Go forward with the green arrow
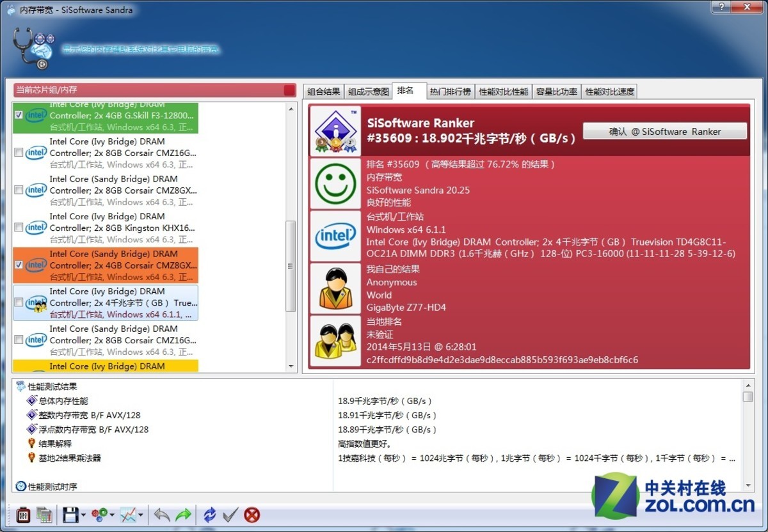The height and width of the screenshot is (532, 768). [x=184, y=514]
